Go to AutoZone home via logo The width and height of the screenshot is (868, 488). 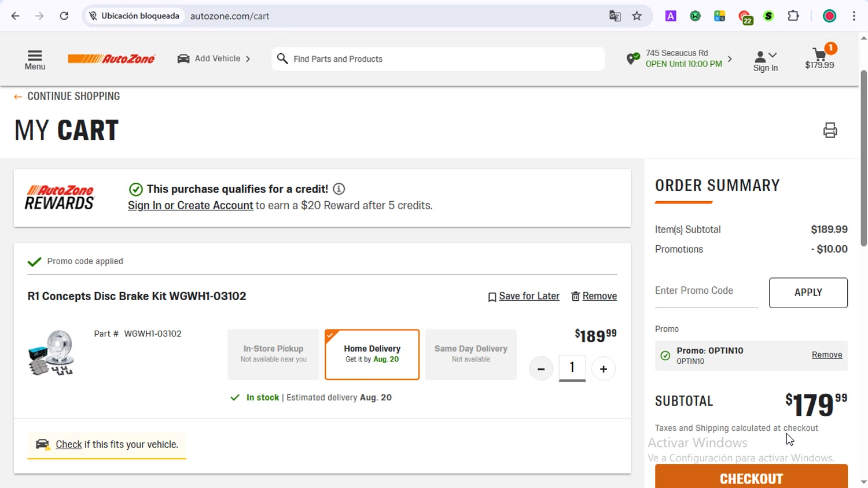point(111,58)
